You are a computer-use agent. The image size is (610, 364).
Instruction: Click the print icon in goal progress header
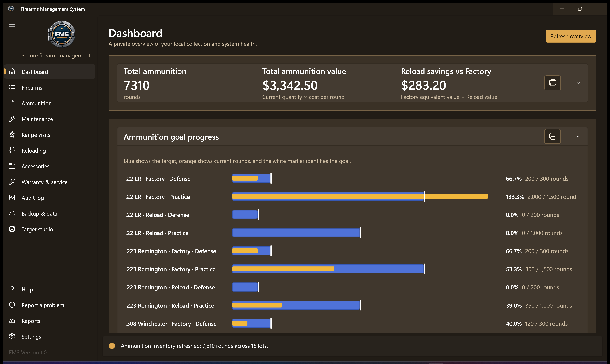point(552,136)
